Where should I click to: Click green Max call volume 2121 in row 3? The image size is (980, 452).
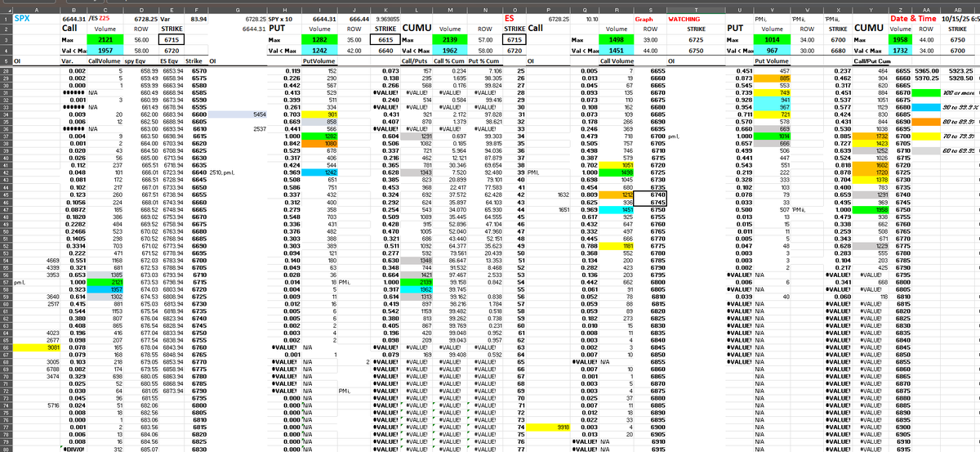pos(106,38)
